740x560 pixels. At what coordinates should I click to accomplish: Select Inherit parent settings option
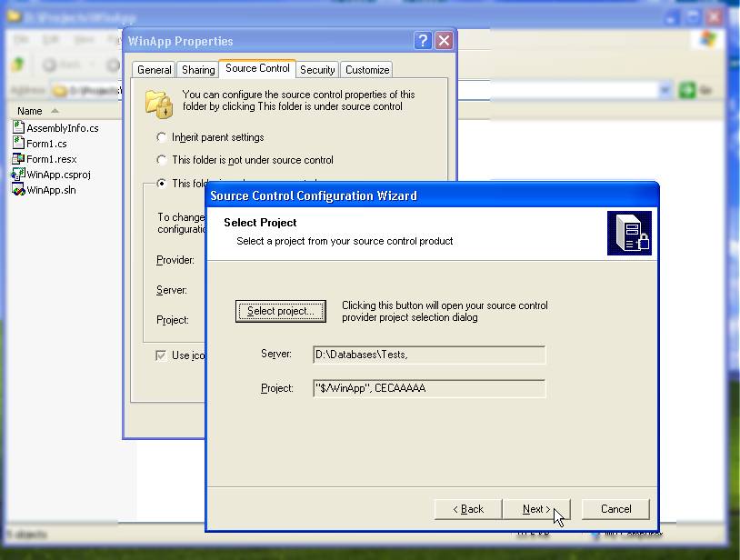pyautogui.click(x=162, y=137)
